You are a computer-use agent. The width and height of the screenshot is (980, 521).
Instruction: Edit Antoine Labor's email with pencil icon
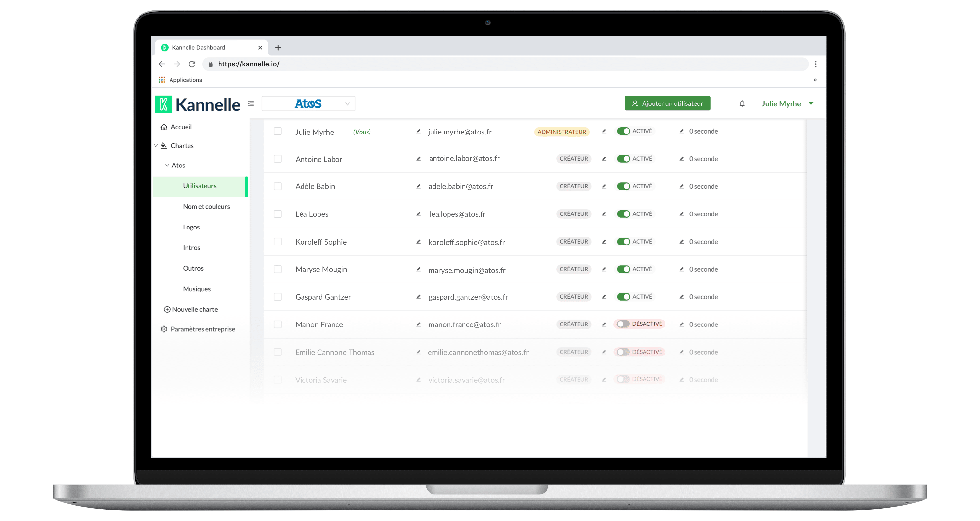pyautogui.click(x=418, y=159)
